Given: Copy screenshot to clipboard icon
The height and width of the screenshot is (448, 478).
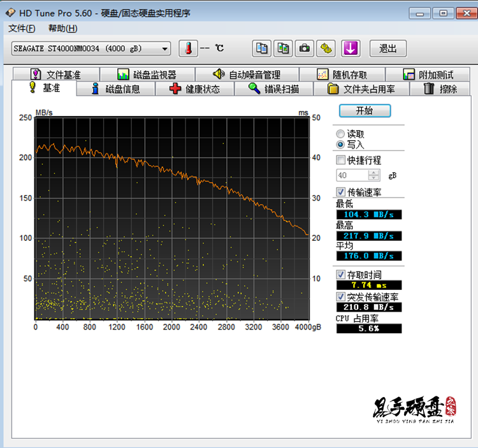Looking at the screenshot, I should [283, 48].
